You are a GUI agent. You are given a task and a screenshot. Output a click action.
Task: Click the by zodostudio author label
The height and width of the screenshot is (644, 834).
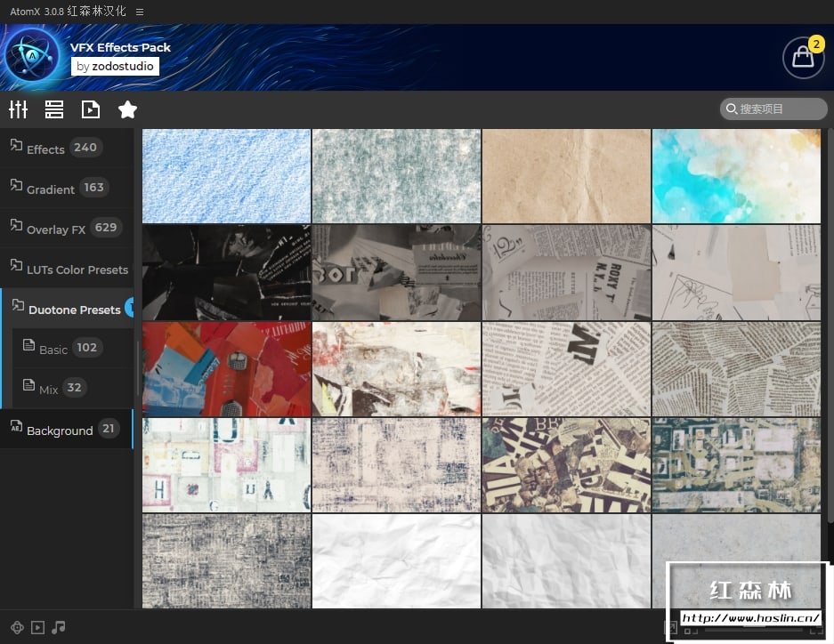(115, 67)
